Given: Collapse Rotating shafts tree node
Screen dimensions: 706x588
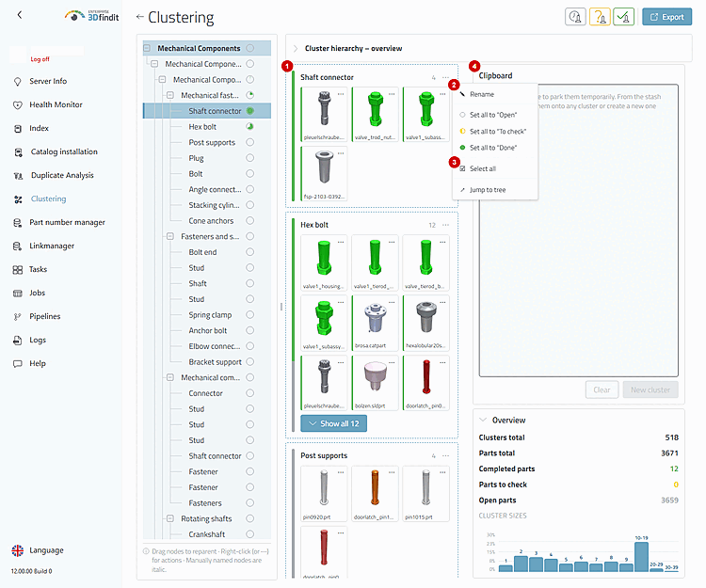Looking at the screenshot, I should pos(170,518).
